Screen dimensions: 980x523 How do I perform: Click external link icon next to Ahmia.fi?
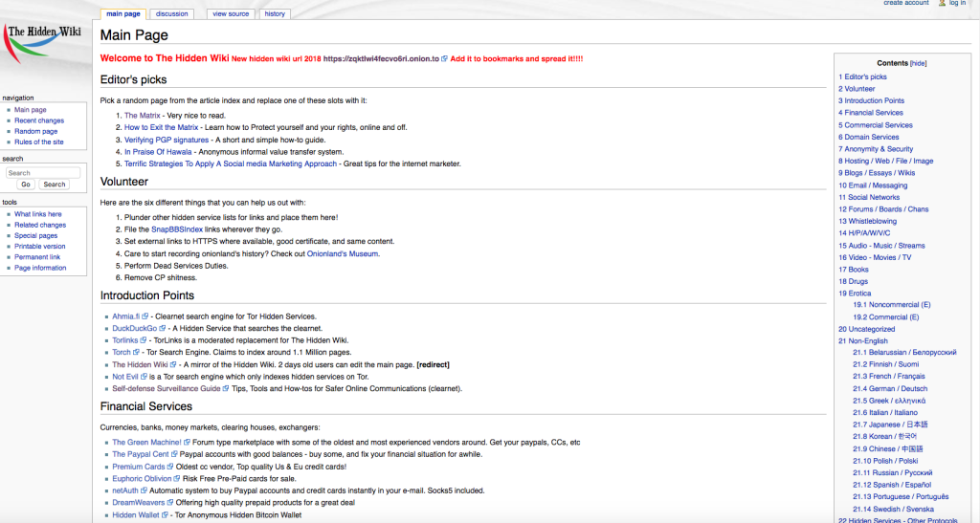145,316
